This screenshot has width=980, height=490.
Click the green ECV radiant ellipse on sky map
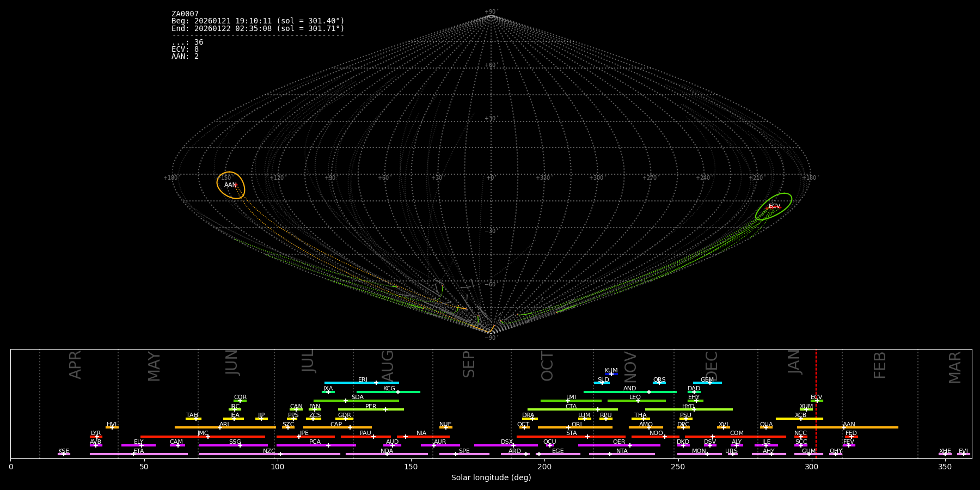coord(774,206)
